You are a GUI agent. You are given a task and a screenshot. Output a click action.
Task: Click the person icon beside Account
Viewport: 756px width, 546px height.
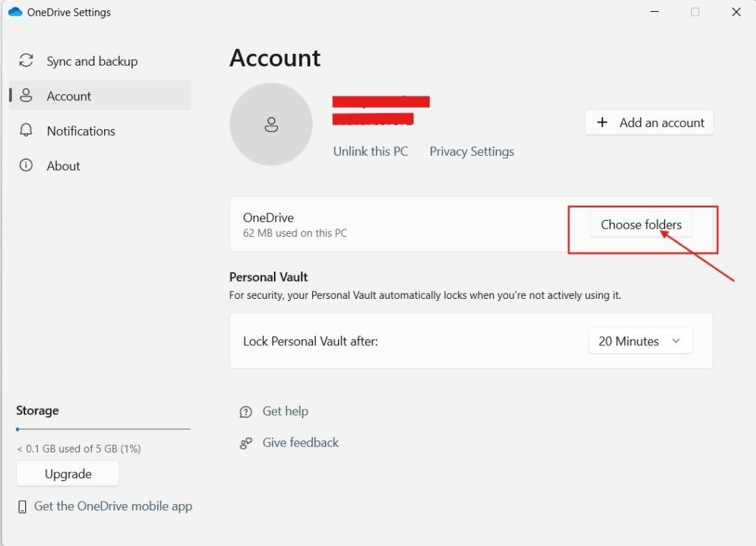[26, 95]
